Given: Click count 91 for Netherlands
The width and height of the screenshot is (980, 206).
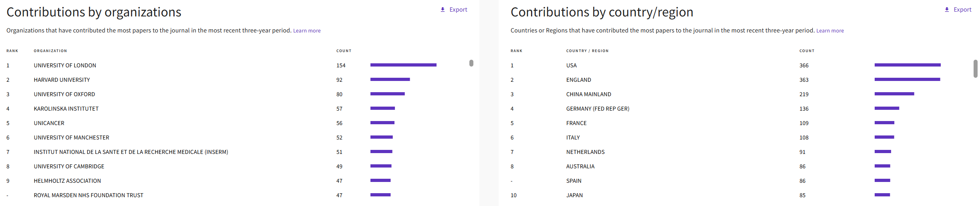Looking at the screenshot, I should coord(802,152).
